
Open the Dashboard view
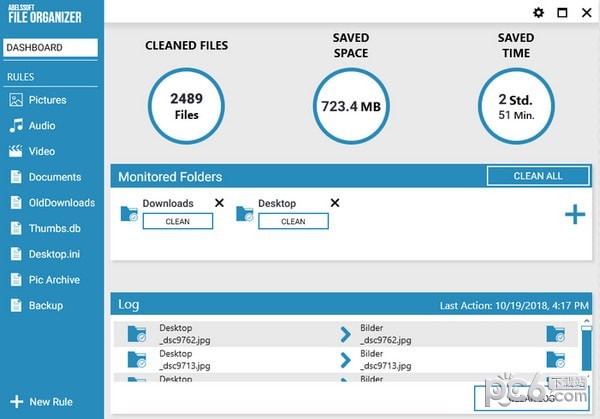(50, 47)
